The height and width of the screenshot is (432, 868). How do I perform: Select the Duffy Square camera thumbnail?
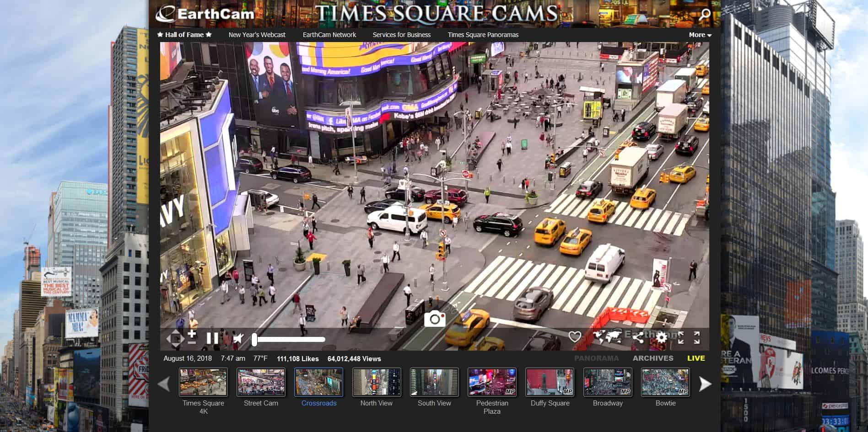550,382
